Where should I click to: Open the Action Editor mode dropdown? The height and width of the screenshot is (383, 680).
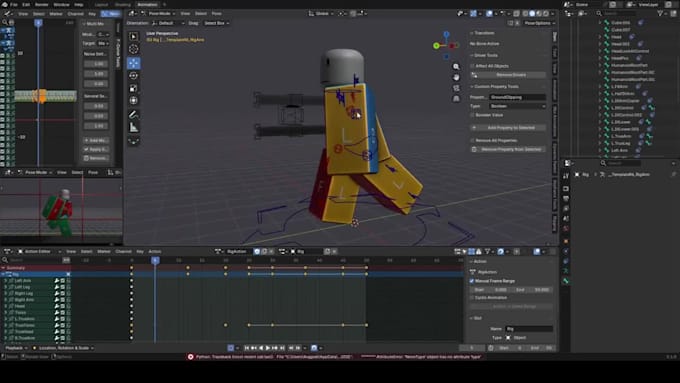(39, 252)
